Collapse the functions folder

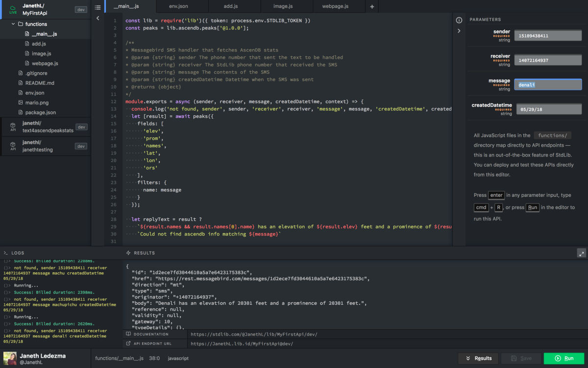(13, 24)
